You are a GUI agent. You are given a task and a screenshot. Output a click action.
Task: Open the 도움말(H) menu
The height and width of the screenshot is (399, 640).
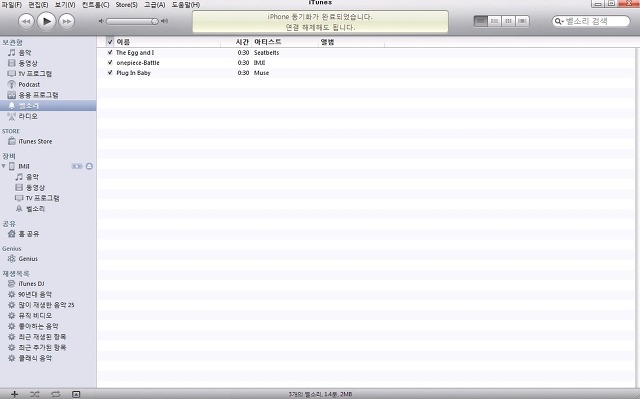pos(186,5)
